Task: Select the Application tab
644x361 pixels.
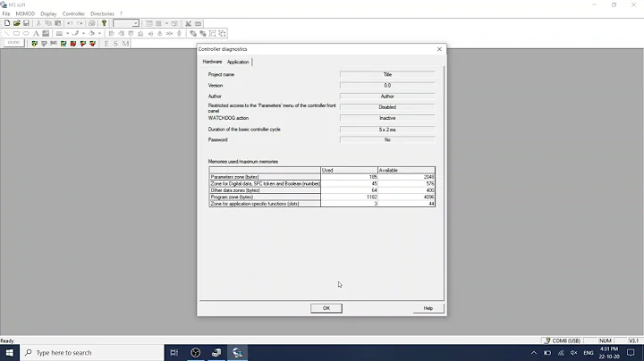Action: coord(238,62)
